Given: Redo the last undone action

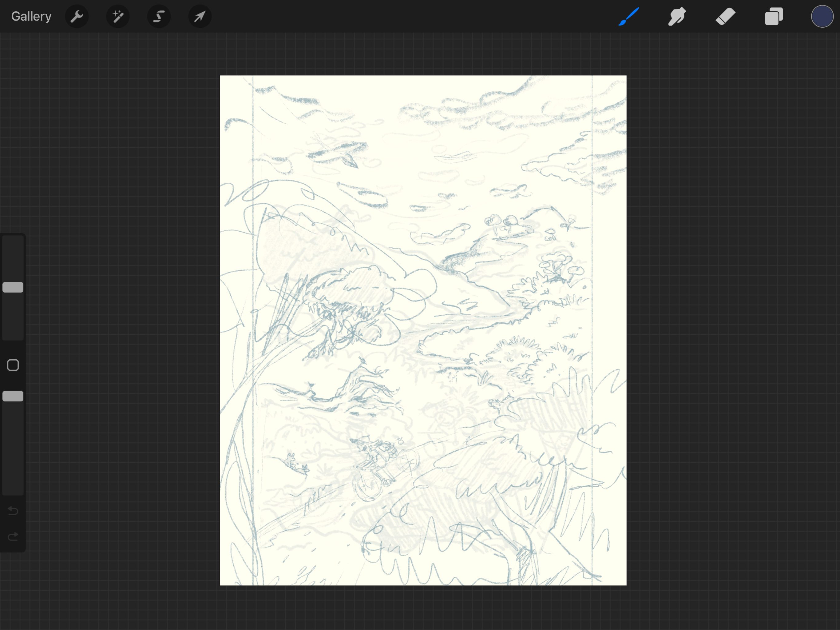Looking at the screenshot, I should point(13,536).
